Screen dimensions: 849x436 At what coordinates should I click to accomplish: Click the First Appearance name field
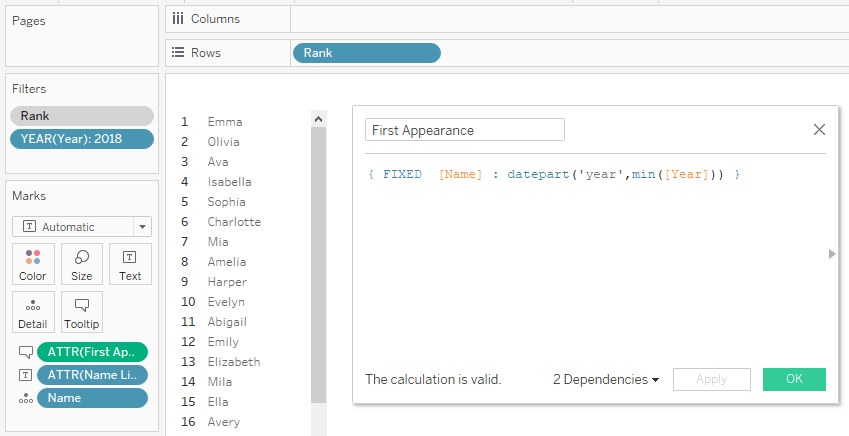tap(464, 130)
